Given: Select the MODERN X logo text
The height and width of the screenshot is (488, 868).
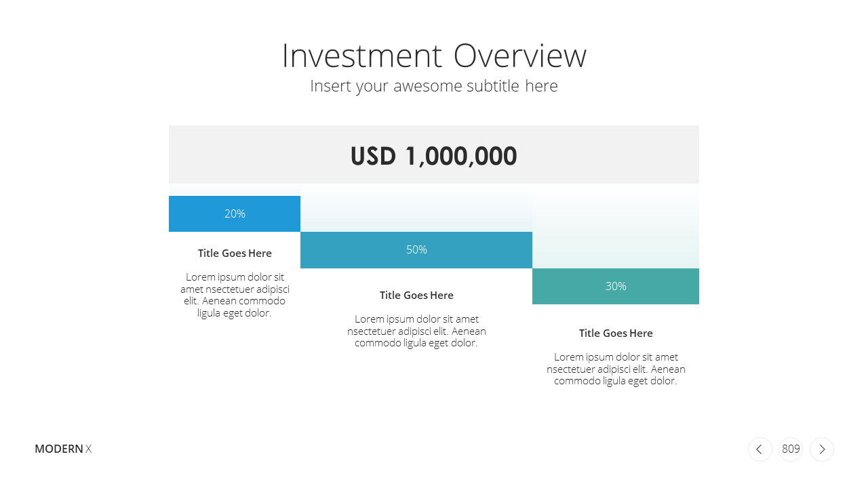Looking at the screenshot, I should tap(63, 449).
